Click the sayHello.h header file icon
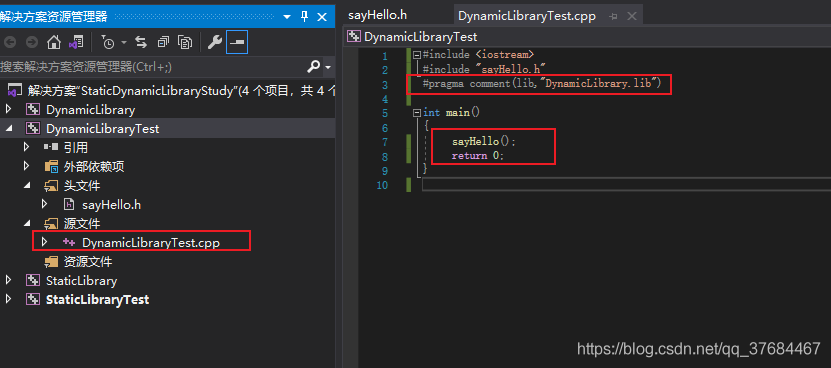Screen dimensions: 831x368 (68, 204)
